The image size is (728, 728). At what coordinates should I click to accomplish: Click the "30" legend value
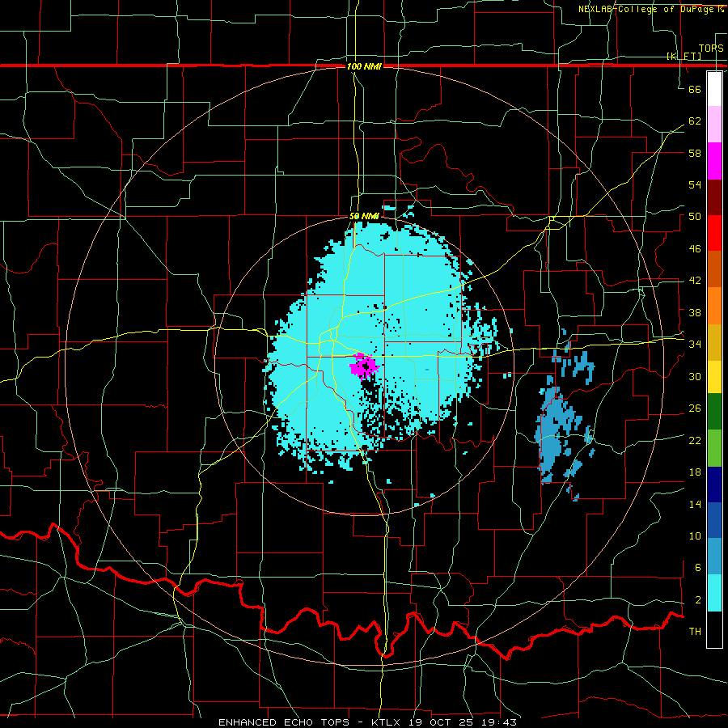click(695, 376)
